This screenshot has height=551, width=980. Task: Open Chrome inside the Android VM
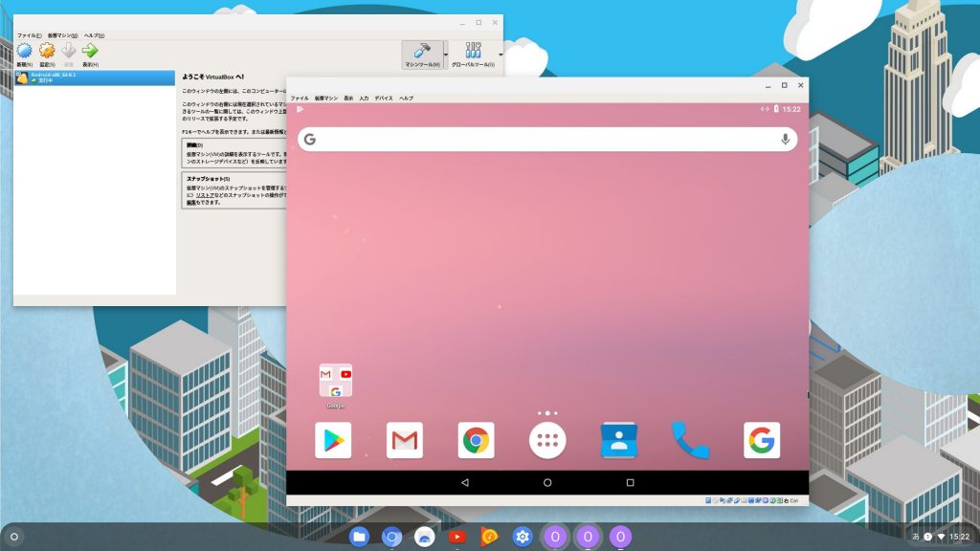click(x=476, y=440)
